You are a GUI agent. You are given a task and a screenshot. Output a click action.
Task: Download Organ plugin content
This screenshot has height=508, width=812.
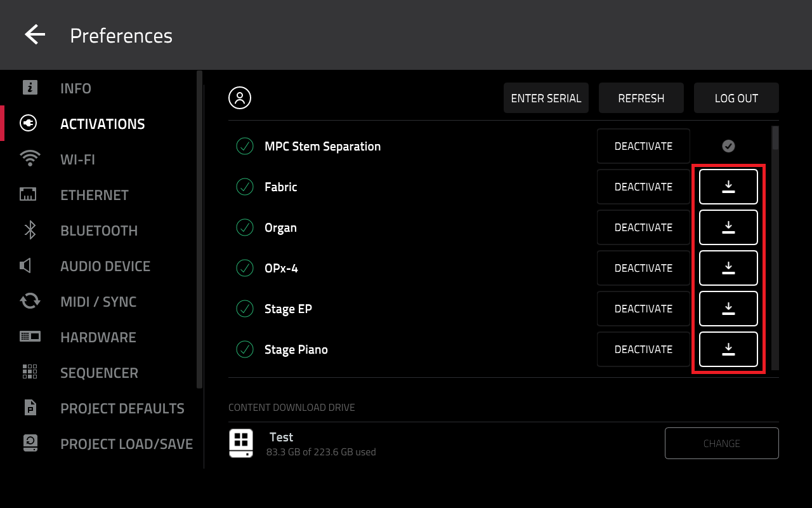coord(728,227)
